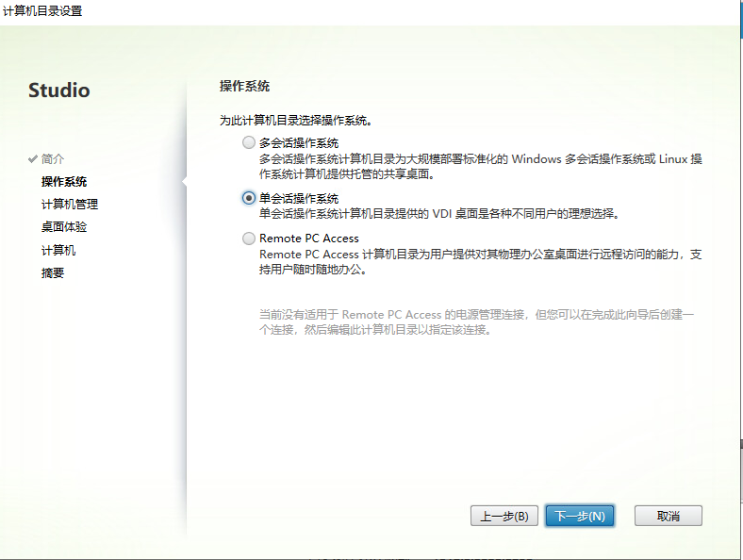Click the checkmark icon beside 简介
This screenshot has width=743, height=560.
(x=33, y=159)
